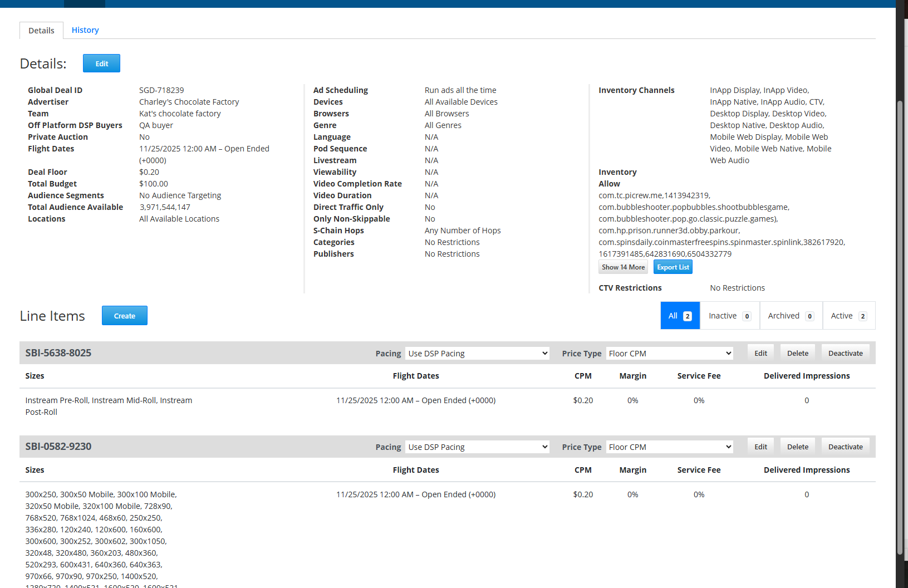The image size is (908, 588).
Task: Open Price Type dropdown for SBI-5638-8025
Action: pos(669,354)
